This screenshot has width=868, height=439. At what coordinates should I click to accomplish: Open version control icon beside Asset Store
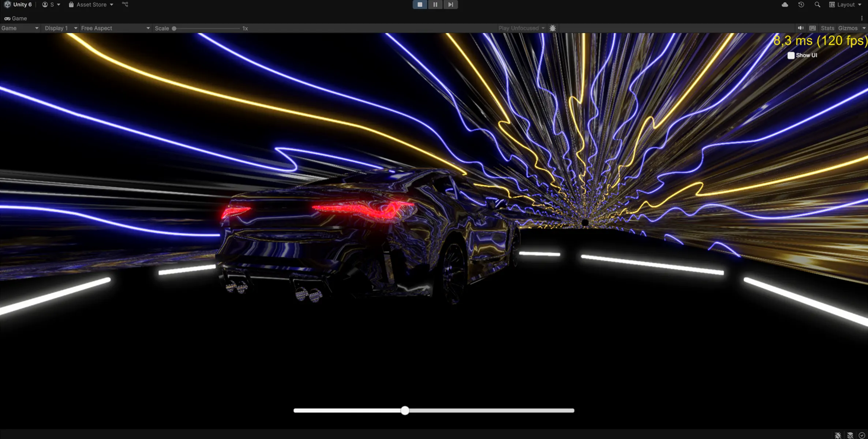pyautogui.click(x=125, y=5)
